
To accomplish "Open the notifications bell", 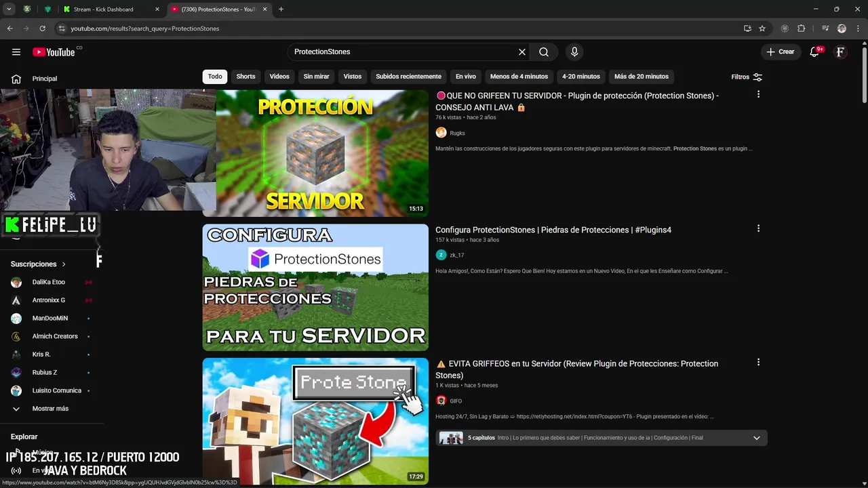I will pos(814,52).
